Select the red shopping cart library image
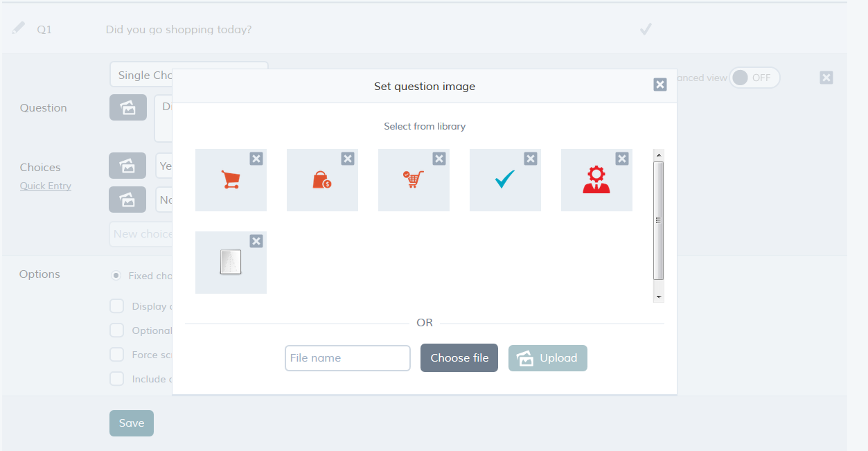Screen dimensions: 868x451 point(231,180)
